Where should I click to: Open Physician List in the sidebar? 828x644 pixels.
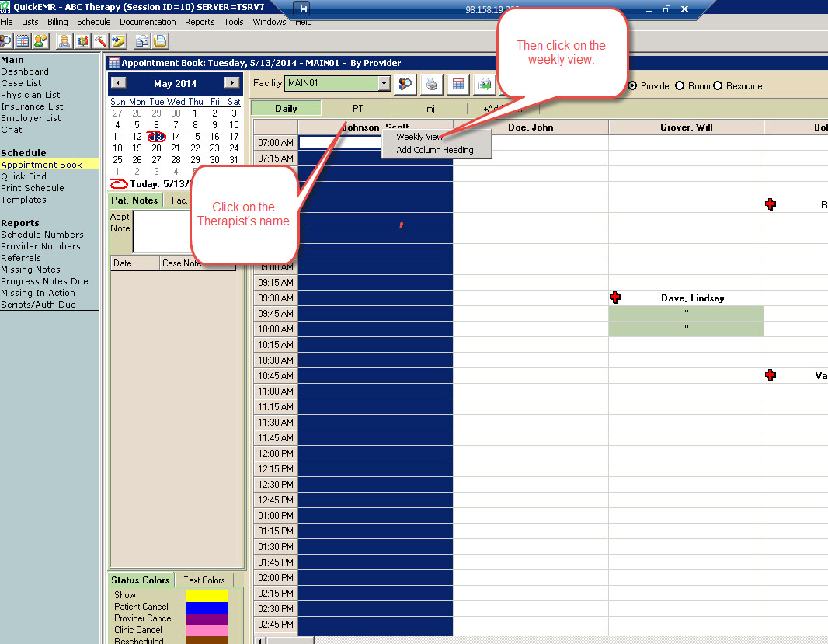(30, 95)
